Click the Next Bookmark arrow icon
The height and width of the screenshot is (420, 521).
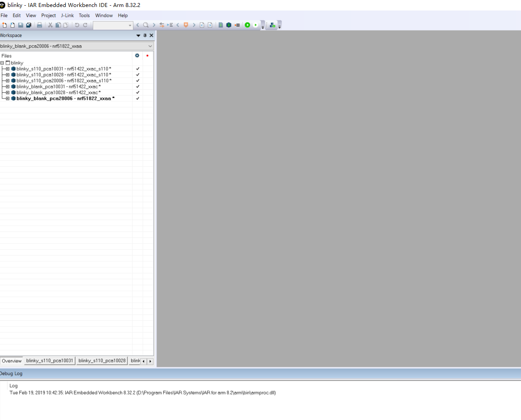(x=194, y=25)
